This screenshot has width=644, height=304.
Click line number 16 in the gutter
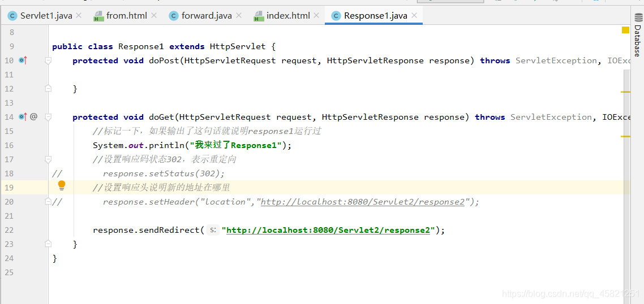(9, 145)
